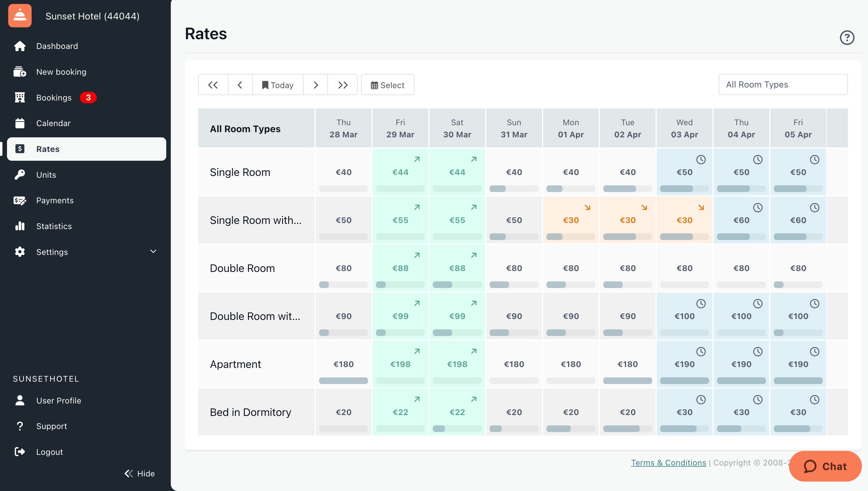The image size is (868, 491).
Task: Open the Bookings menu item
Action: coord(54,98)
